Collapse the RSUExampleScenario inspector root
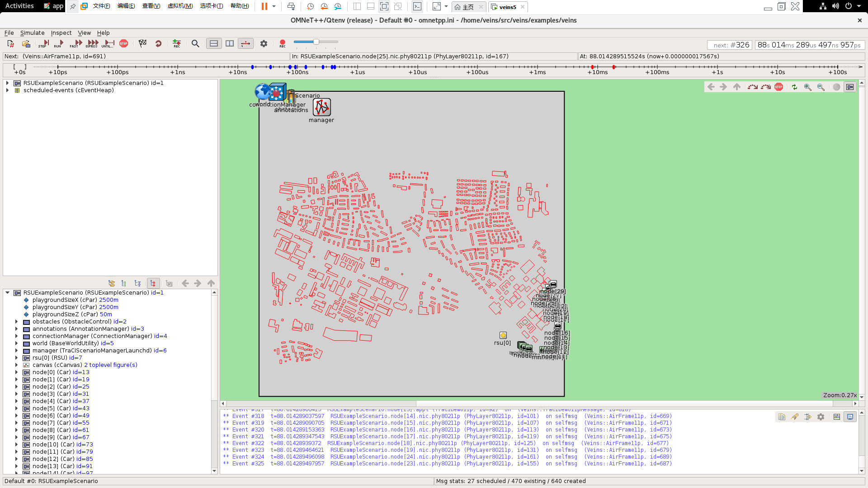This screenshot has width=868, height=488. coord(7,293)
